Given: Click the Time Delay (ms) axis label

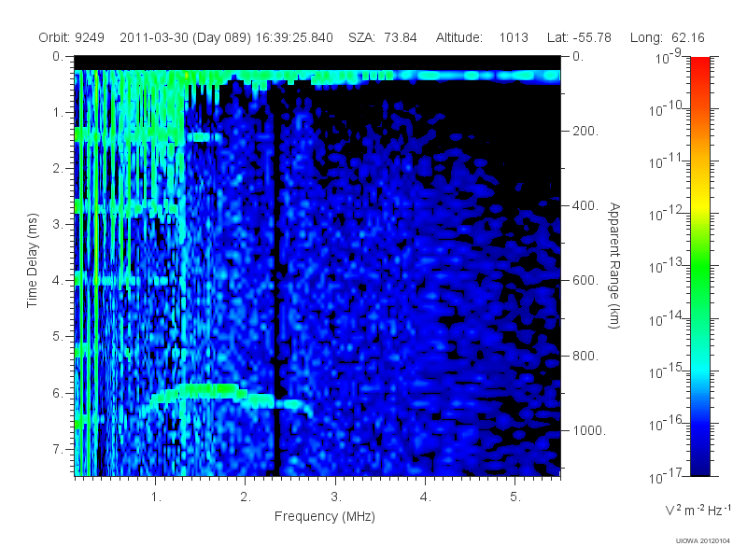Looking at the screenshot, I should click(x=32, y=260).
